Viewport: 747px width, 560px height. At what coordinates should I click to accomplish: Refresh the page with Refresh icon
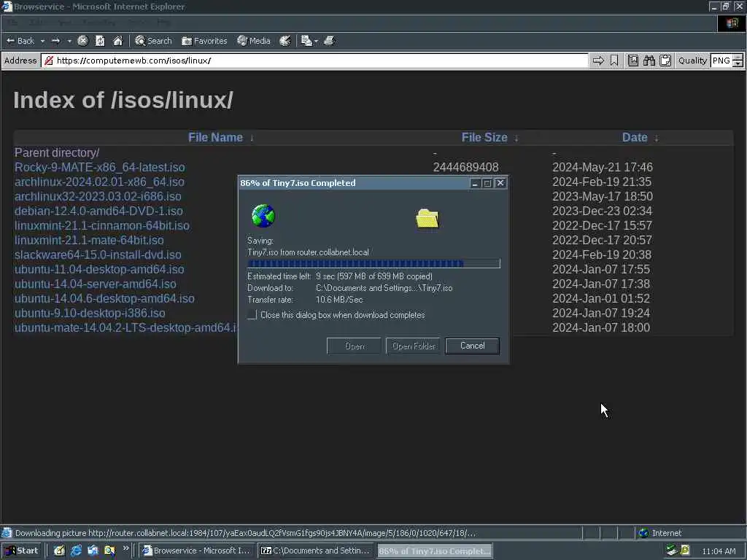(x=100, y=41)
